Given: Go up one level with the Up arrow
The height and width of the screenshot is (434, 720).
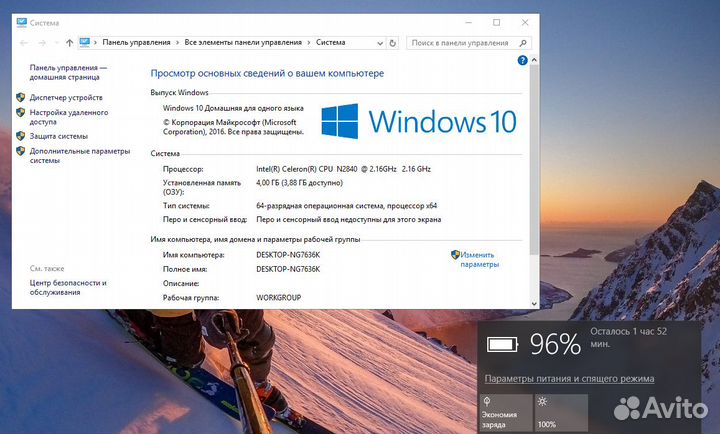Looking at the screenshot, I should click(69, 43).
